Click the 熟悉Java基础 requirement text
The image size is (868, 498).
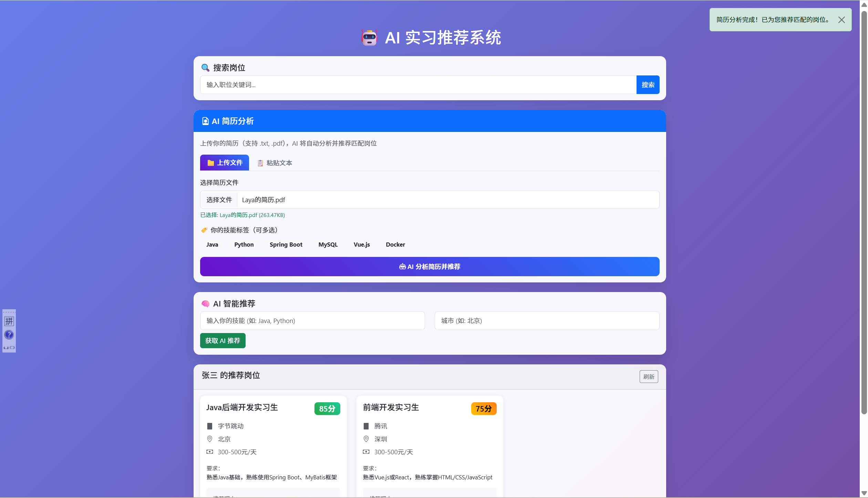coord(272,477)
